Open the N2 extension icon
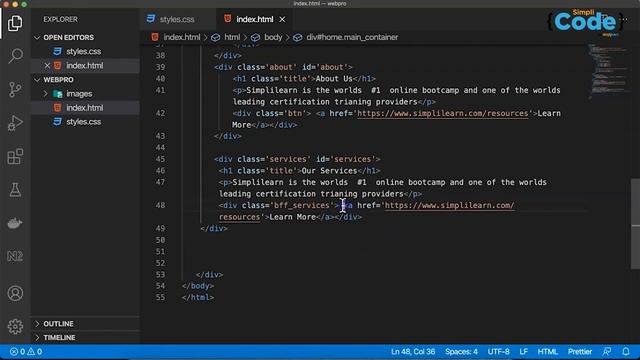This screenshot has height=360, width=640. tap(15, 256)
